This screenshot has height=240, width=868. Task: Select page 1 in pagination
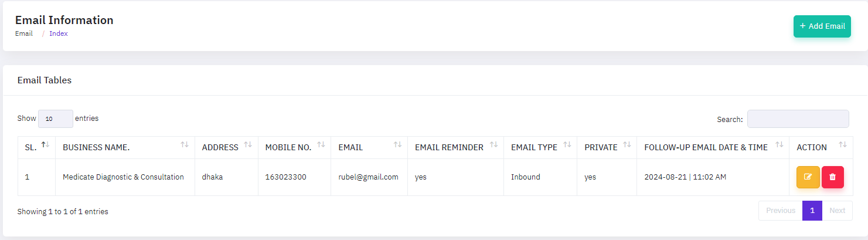pyautogui.click(x=812, y=211)
